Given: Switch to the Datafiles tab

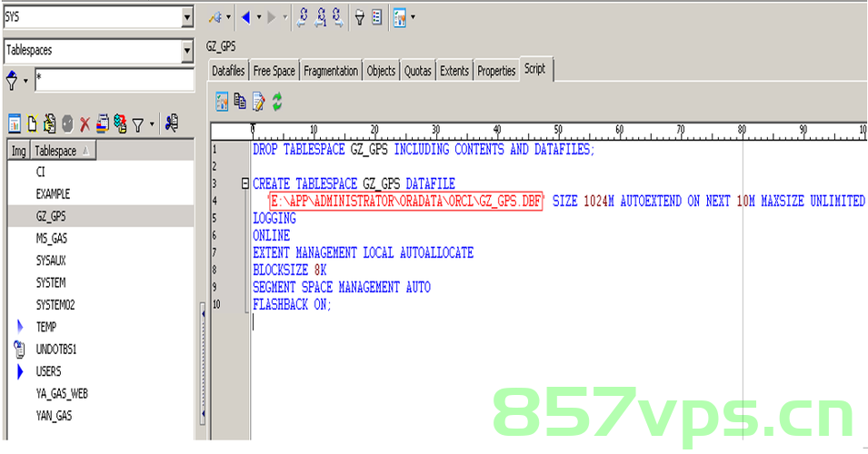Looking at the screenshot, I should [x=228, y=71].
